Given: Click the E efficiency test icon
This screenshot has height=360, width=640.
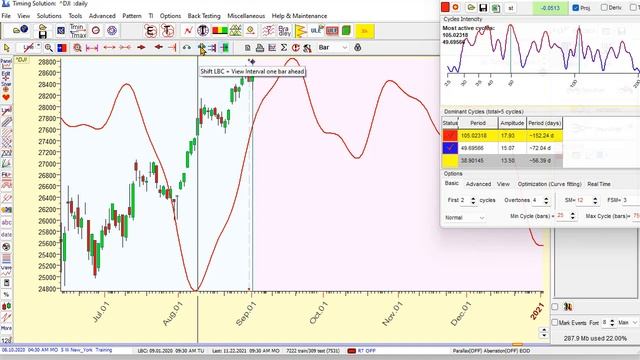Looking at the screenshot, I should tap(151, 31).
